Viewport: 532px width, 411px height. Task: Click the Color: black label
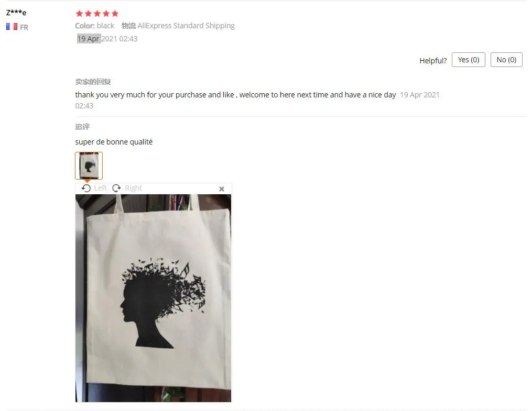coord(95,26)
